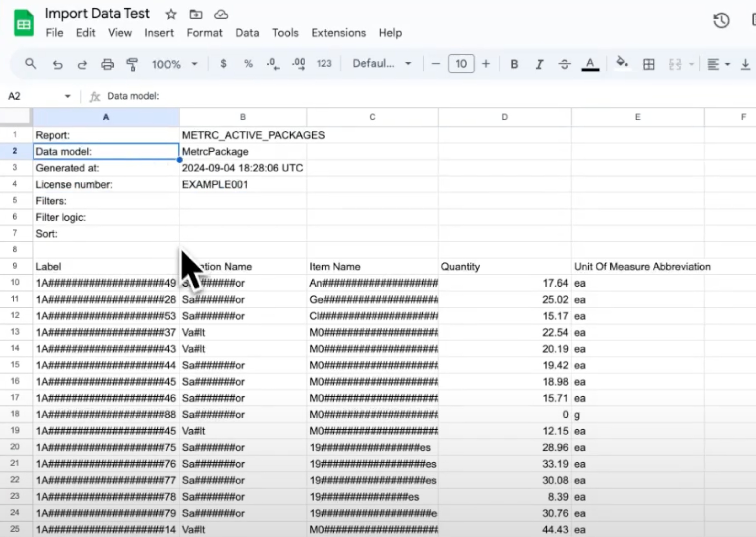Increase font size with plus button
The width and height of the screenshot is (756, 537).
coord(486,63)
